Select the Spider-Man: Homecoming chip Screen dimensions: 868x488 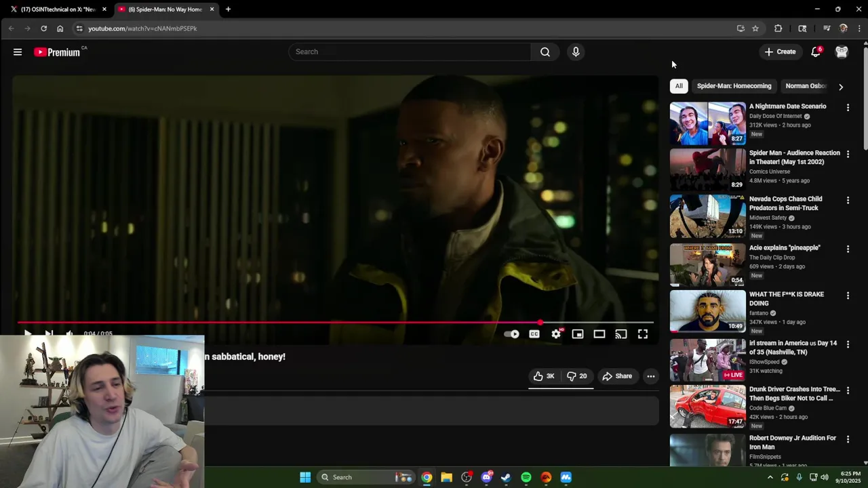coord(734,86)
